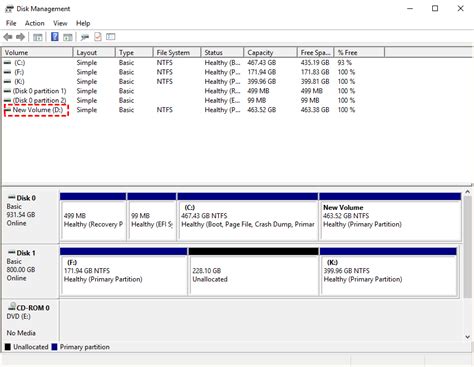474x367 pixels.
Task: Click the lower pane vertical scrollbar thumb
Action: (467, 247)
